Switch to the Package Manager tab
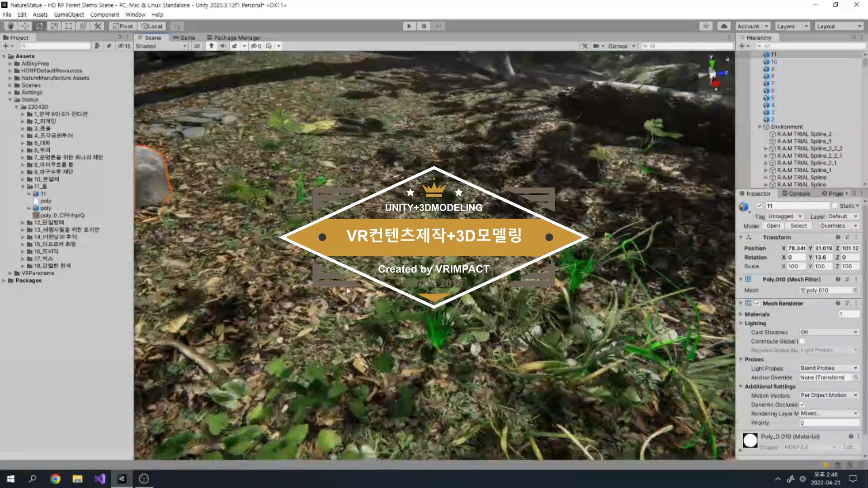The image size is (868, 488). (x=234, y=38)
